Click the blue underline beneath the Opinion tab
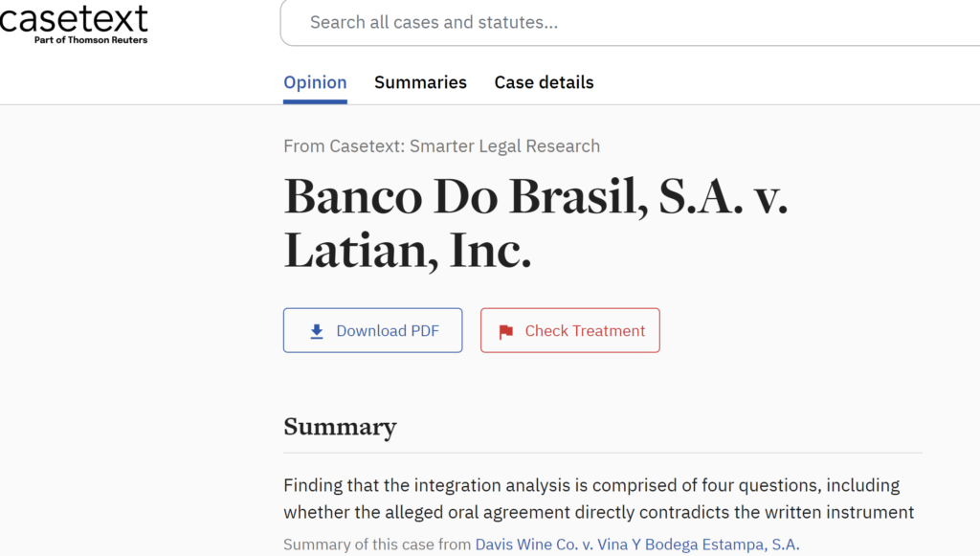The image size is (980, 556). tap(315, 101)
